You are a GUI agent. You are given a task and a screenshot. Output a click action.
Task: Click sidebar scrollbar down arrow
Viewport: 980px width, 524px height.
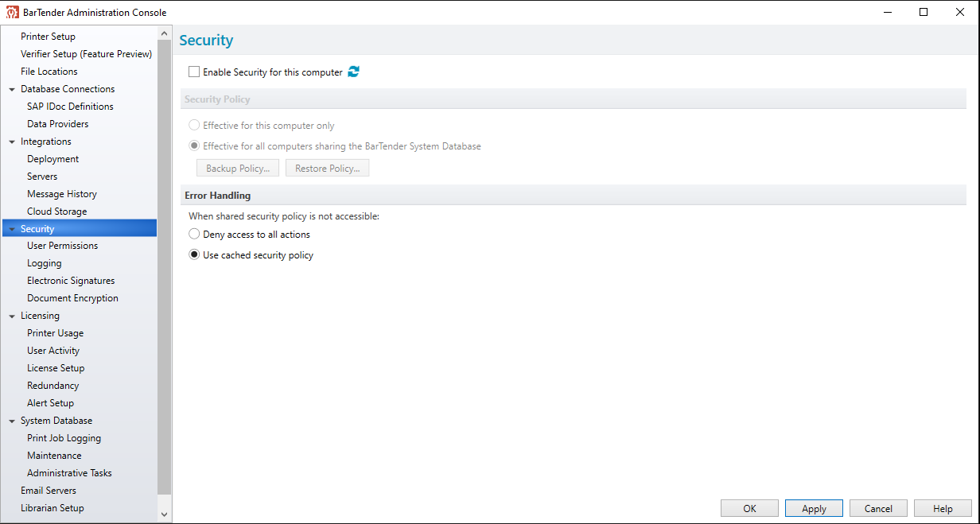click(x=165, y=515)
